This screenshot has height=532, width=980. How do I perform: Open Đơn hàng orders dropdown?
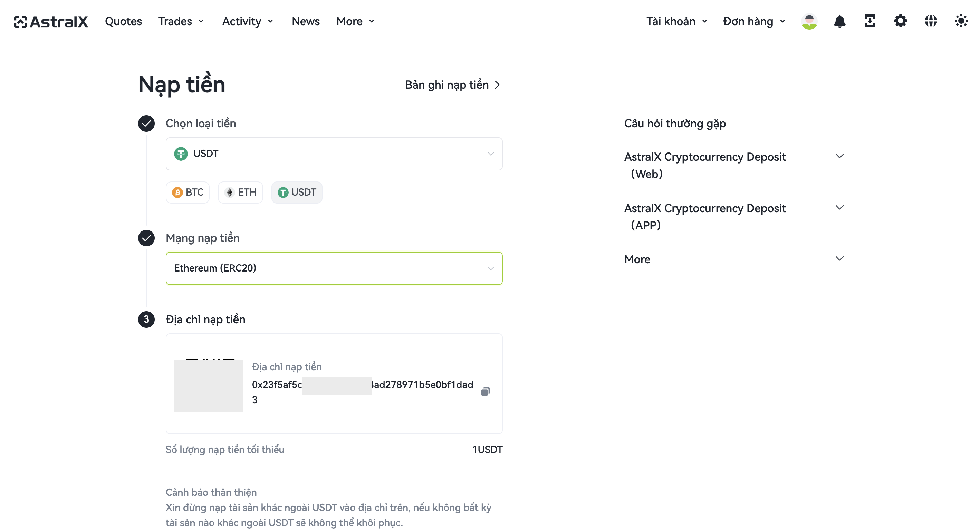click(x=754, y=22)
